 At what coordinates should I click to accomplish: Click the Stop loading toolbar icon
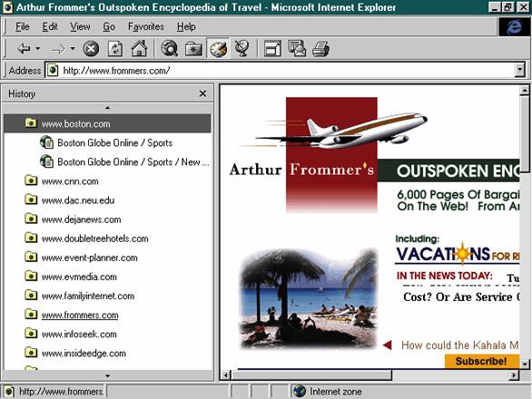[x=91, y=49]
